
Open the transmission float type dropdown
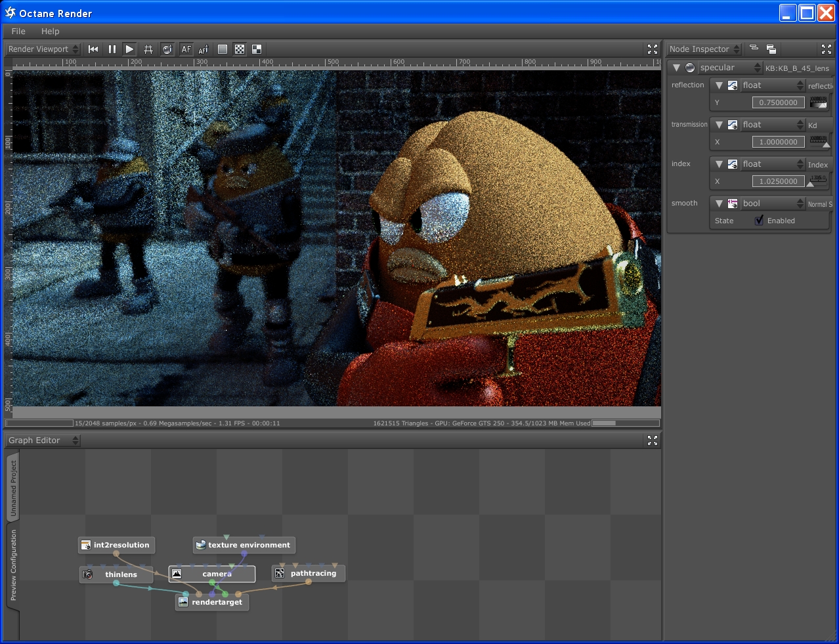pyautogui.click(x=773, y=125)
